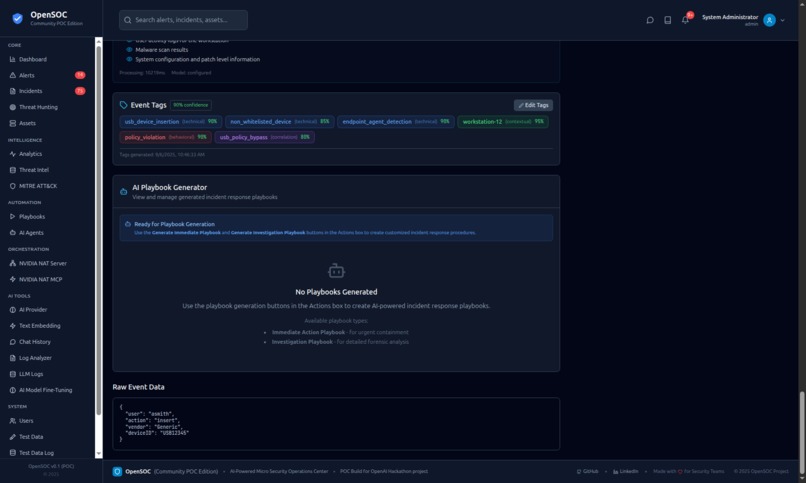This screenshot has width=806, height=483.
Task: Click the Log Analyzer document icon
Action: (12, 358)
